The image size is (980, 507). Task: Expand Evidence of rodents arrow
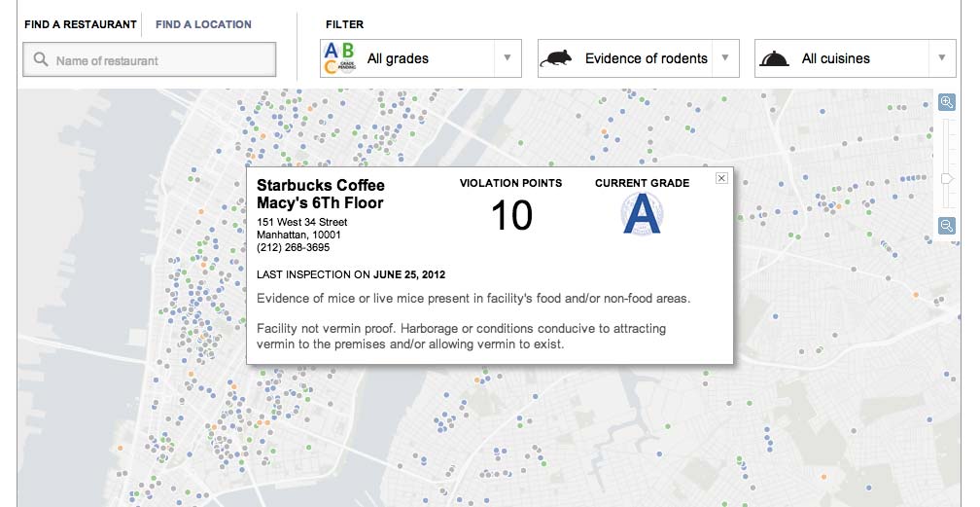pos(725,57)
